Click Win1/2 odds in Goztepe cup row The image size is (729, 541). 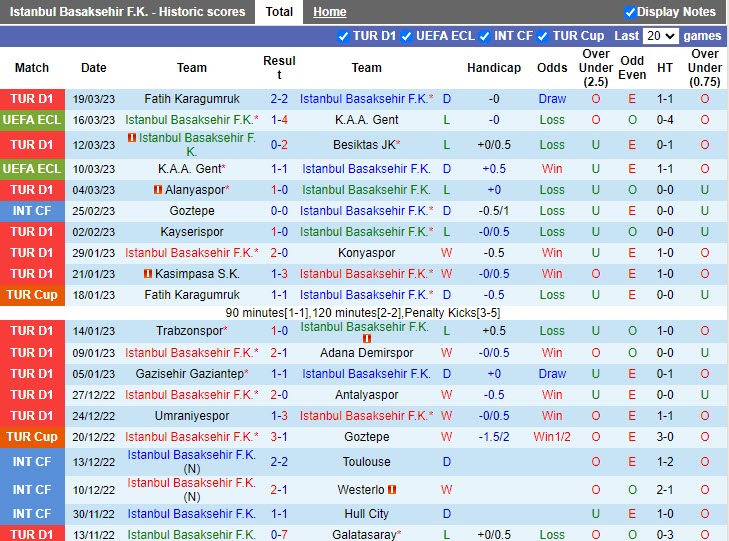point(552,437)
